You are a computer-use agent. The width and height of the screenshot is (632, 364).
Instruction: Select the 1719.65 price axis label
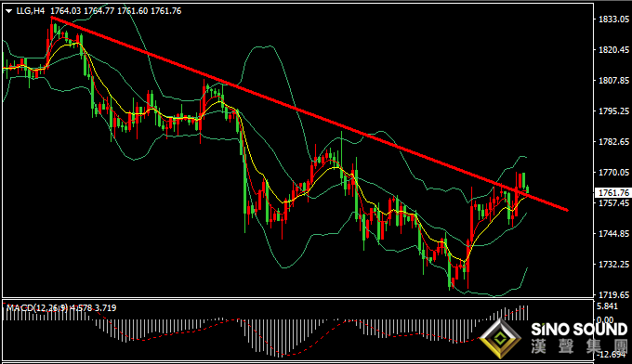click(x=613, y=294)
